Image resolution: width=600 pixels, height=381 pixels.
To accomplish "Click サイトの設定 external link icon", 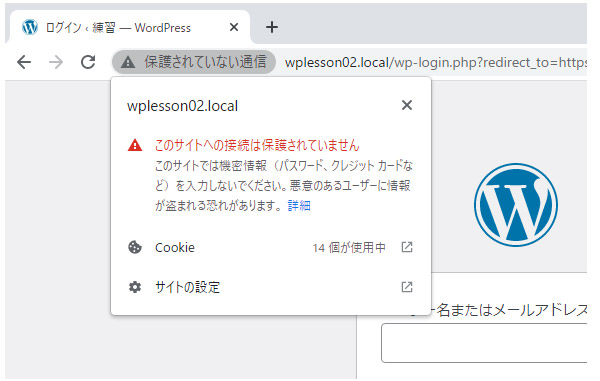I will (407, 287).
